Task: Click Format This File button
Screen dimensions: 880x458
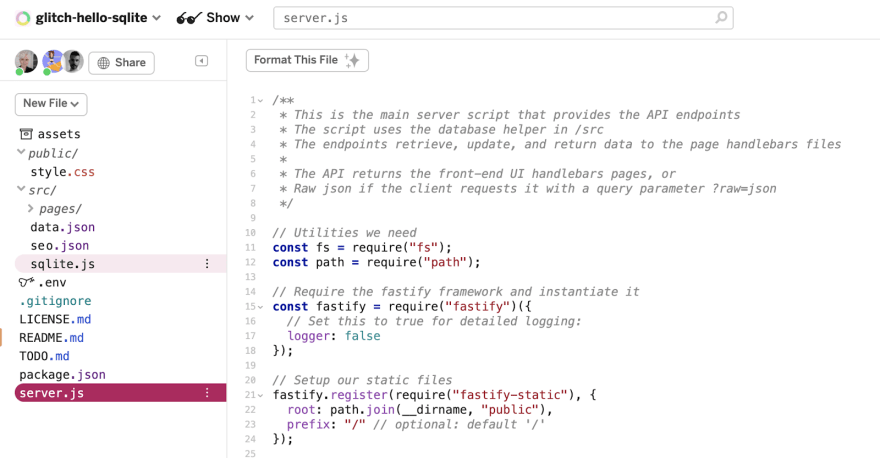Action: click(x=307, y=60)
